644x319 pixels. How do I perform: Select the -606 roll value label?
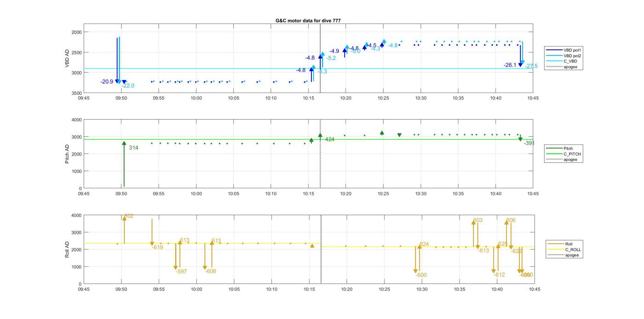211,272
